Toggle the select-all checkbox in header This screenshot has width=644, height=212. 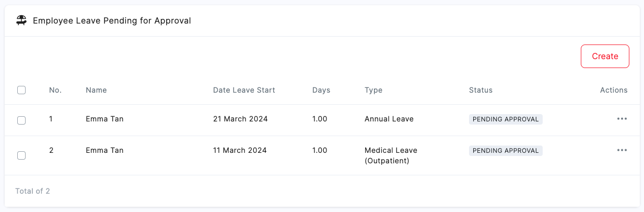pos(21,90)
